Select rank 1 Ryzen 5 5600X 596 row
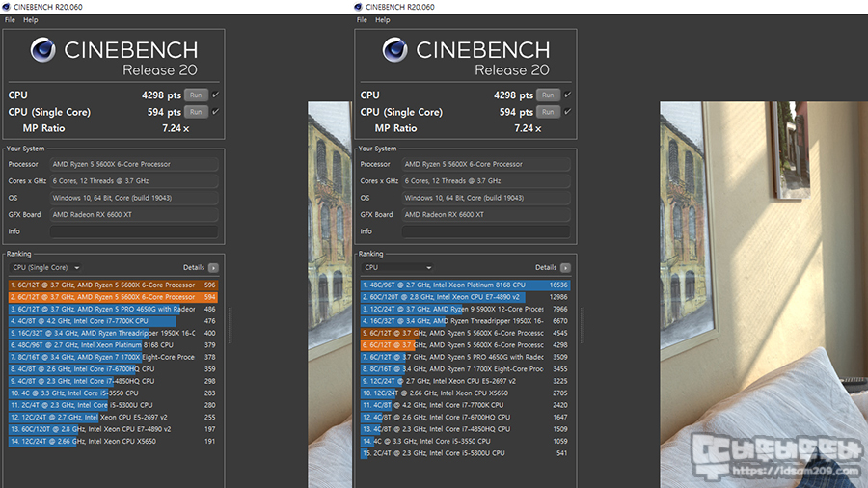Screen dimensions: 868x488 (113, 285)
